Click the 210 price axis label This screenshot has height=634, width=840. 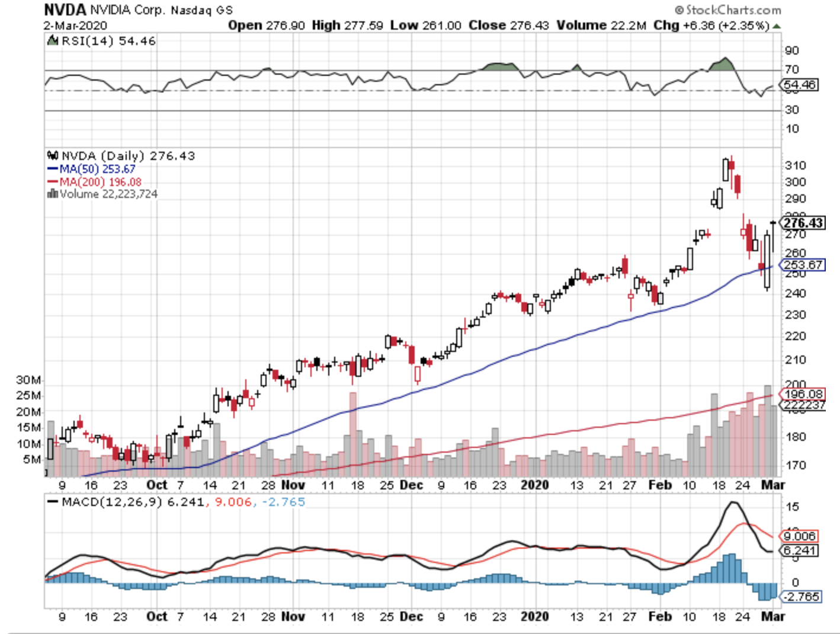coord(795,360)
